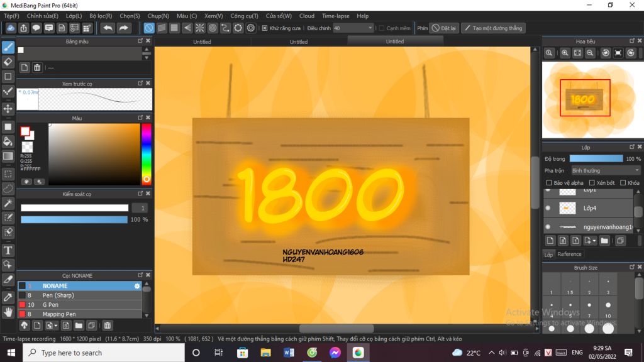The height and width of the screenshot is (362, 644).
Task: Switch to the first Untitled tab
Action: tap(202, 41)
